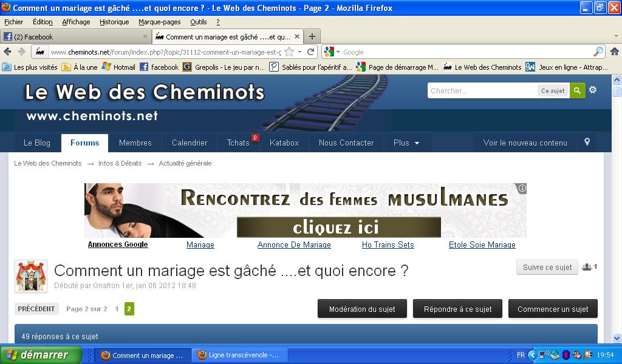Image resolution: width=622 pixels, height=364 pixels.
Task: Click the Chercher search input field
Action: (x=482, y=90)
